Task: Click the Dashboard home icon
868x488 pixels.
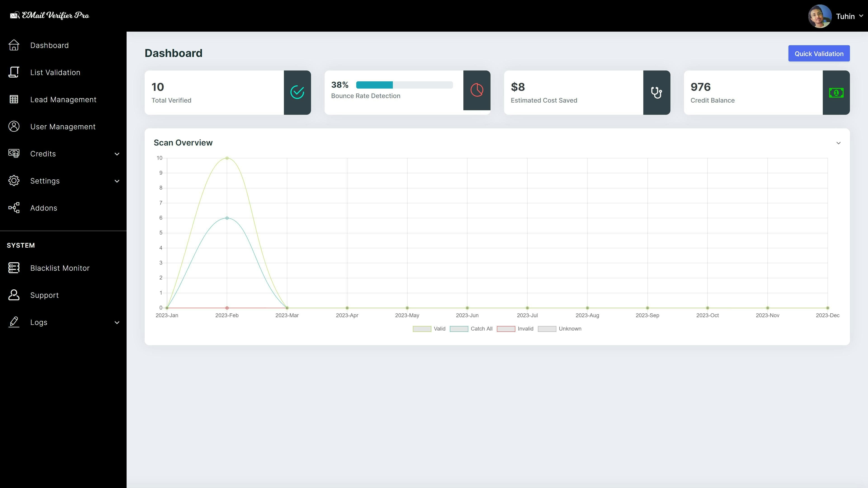Action: (x=14, y=45)
